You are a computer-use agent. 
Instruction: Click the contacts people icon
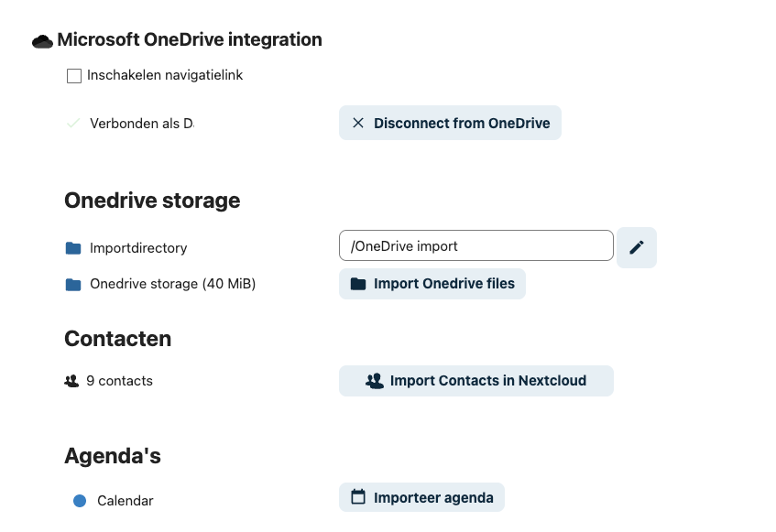coord(71,381)
